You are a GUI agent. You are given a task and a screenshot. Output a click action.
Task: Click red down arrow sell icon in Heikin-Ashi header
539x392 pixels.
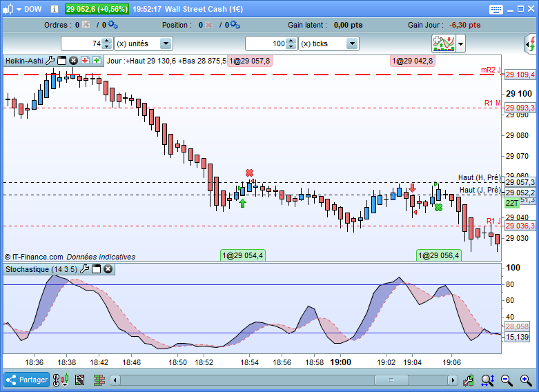click(x=86, y=61)
